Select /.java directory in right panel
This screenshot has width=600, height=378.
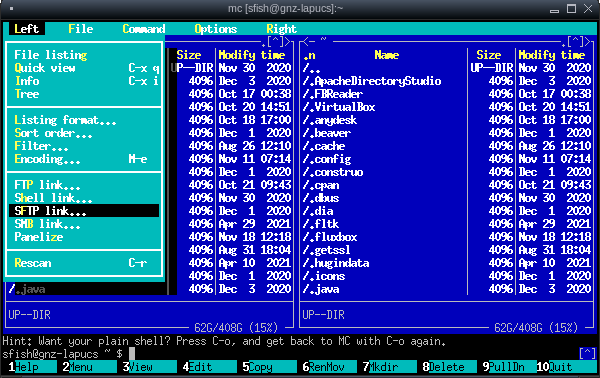pos(384,289)
